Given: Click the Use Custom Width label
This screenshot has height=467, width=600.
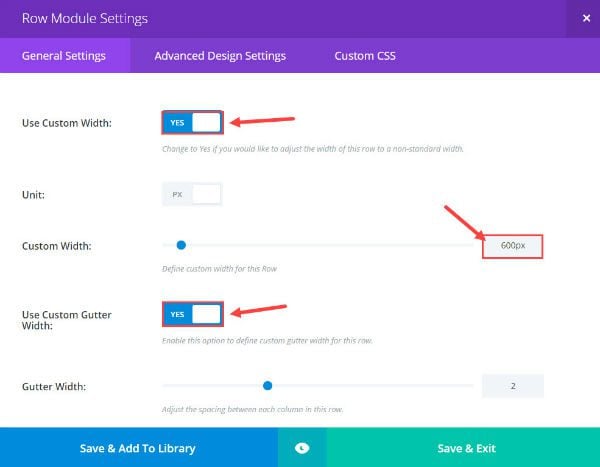Looking at the screenshot, I should [67, 123].
